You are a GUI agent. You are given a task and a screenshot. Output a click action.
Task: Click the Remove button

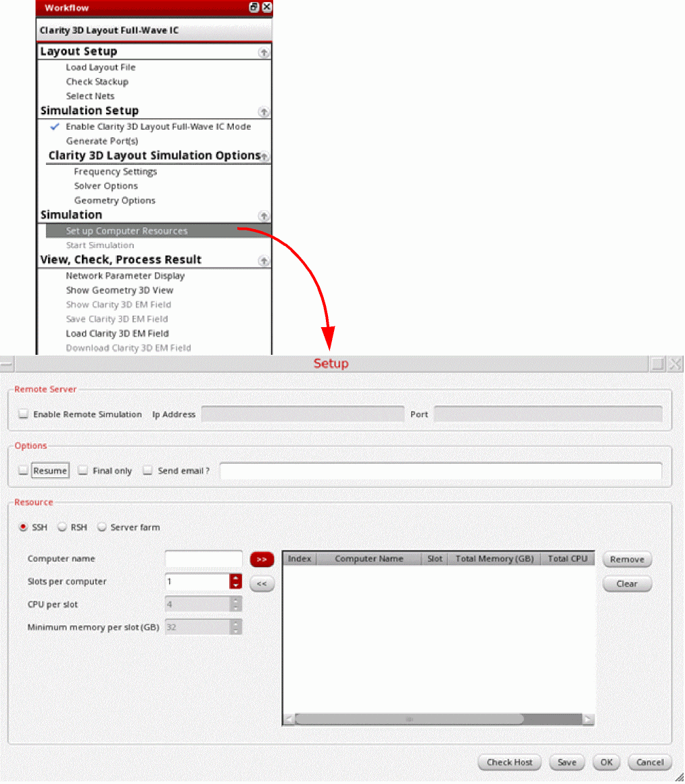pos(627,560)
